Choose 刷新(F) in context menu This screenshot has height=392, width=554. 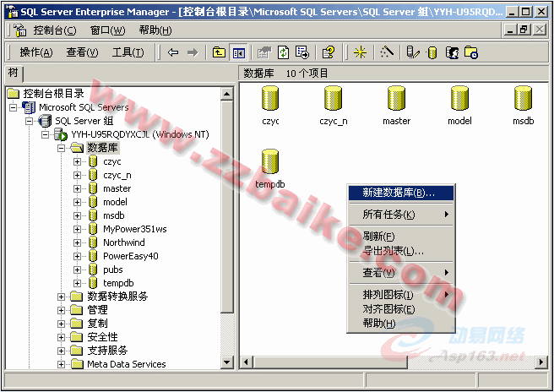coord(400,236)
